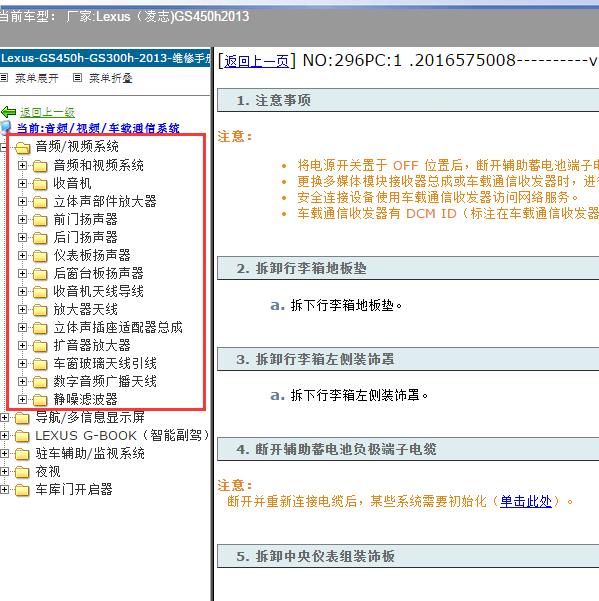
Task: Click the 菜单折叠 list icon
Action: coord(77,78)
